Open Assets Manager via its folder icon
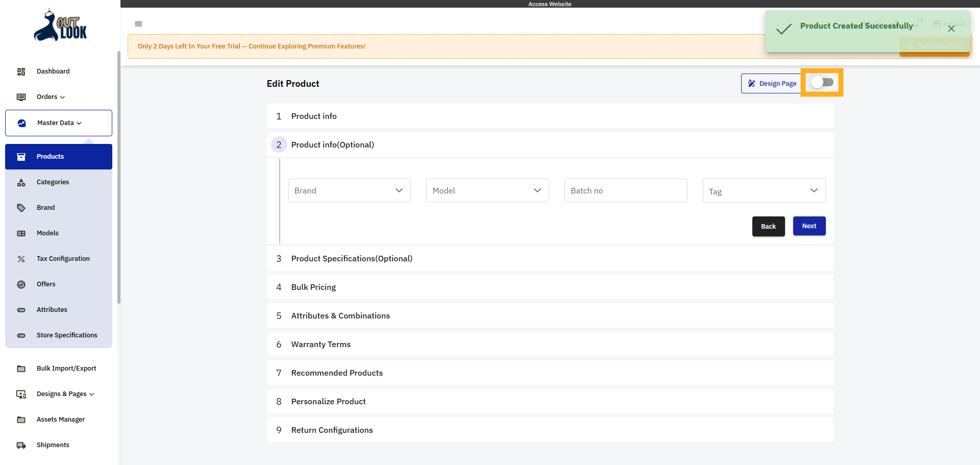The width and height of the screenshot is (980, 465). pyautogui.click(x=21, y=419)
